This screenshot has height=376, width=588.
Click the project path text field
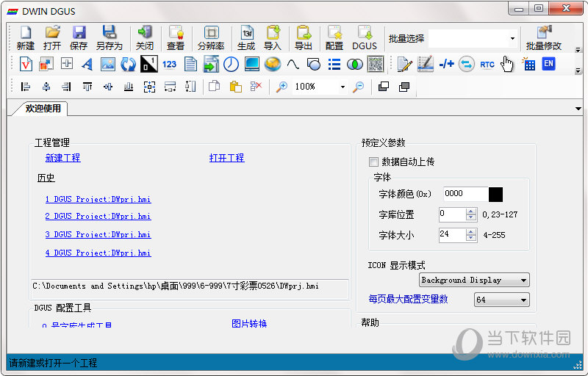point(190,289)
